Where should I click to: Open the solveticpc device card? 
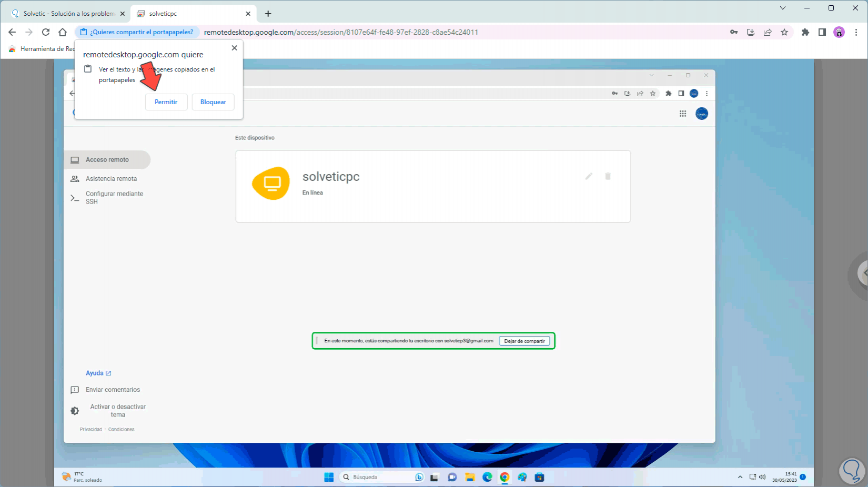coord(433,186)
